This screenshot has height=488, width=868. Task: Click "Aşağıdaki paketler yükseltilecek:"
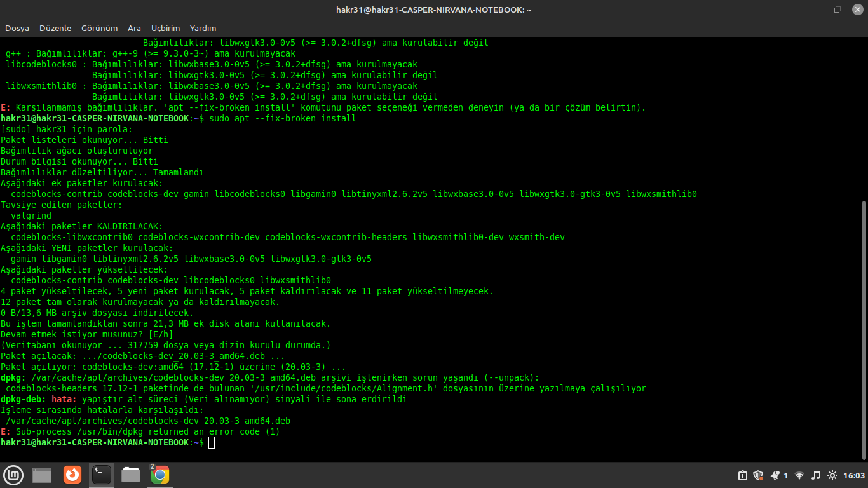85,269
